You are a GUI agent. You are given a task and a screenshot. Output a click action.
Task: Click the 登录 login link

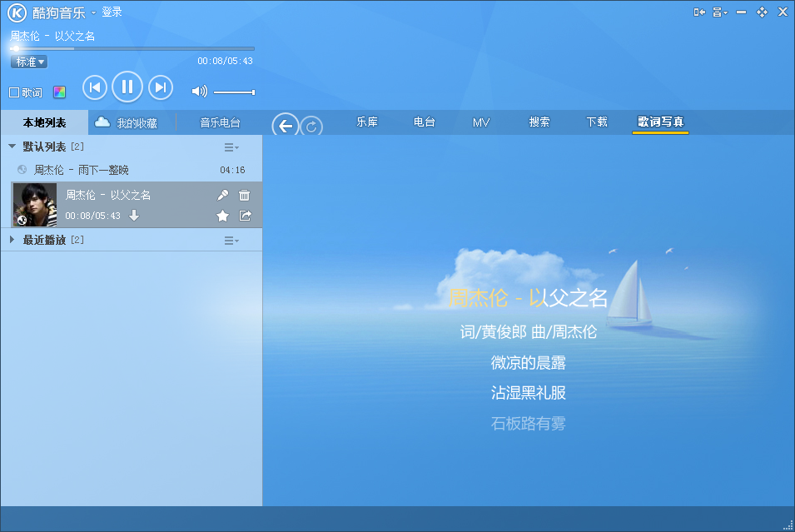[x=112, y=12]
